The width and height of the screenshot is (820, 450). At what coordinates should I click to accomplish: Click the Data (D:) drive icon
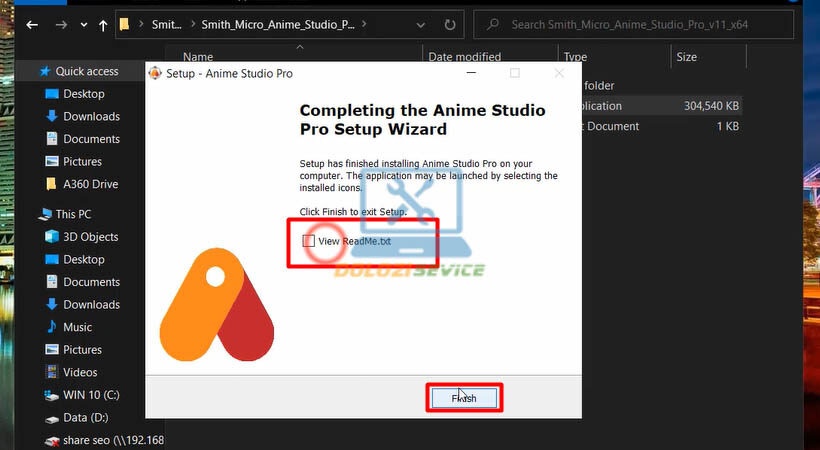tap(52, 419)
